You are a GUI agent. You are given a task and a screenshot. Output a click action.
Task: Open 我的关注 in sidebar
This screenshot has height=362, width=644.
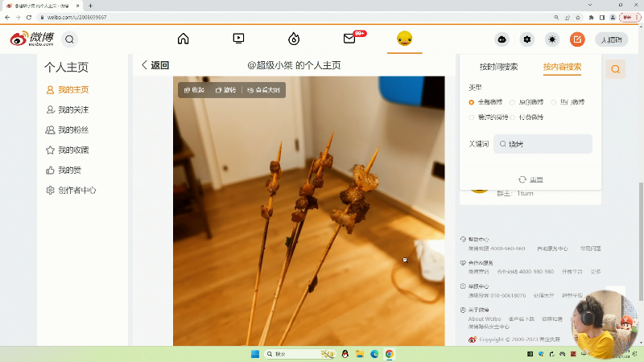pyautogui.click(x=68, y=109)
